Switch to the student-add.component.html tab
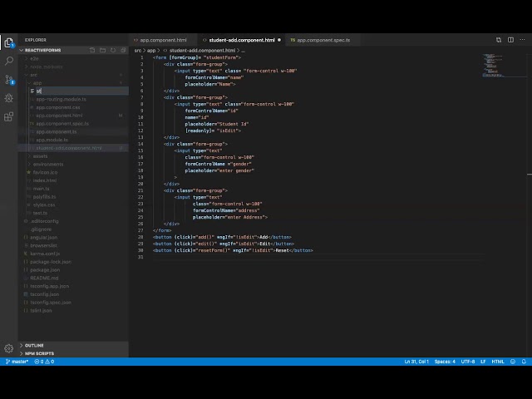Screen dimensions: 532x399 coord(242,40)
